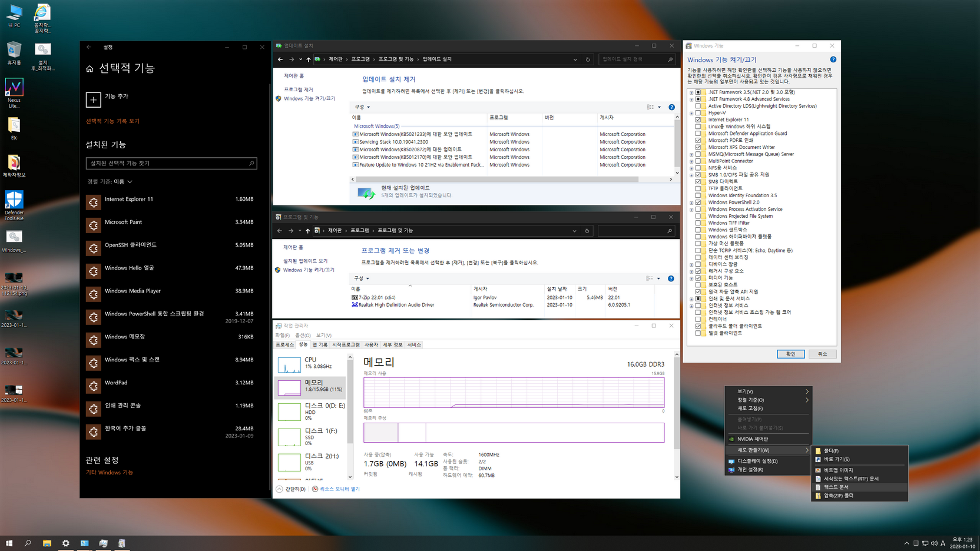Click 프로그램 제거 link in 업데이트 설치 window

pos(299,89)
